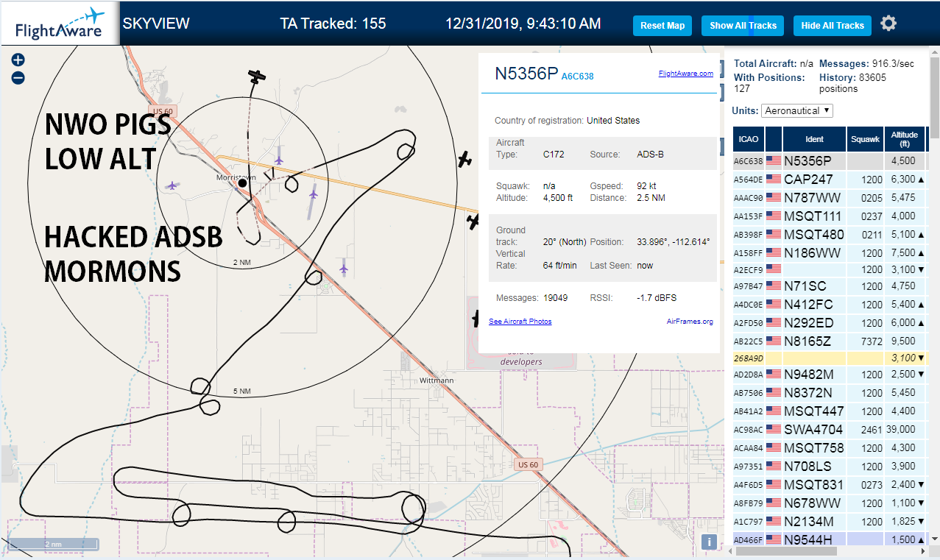Open the FlightAware.com link

pos(685,74)
